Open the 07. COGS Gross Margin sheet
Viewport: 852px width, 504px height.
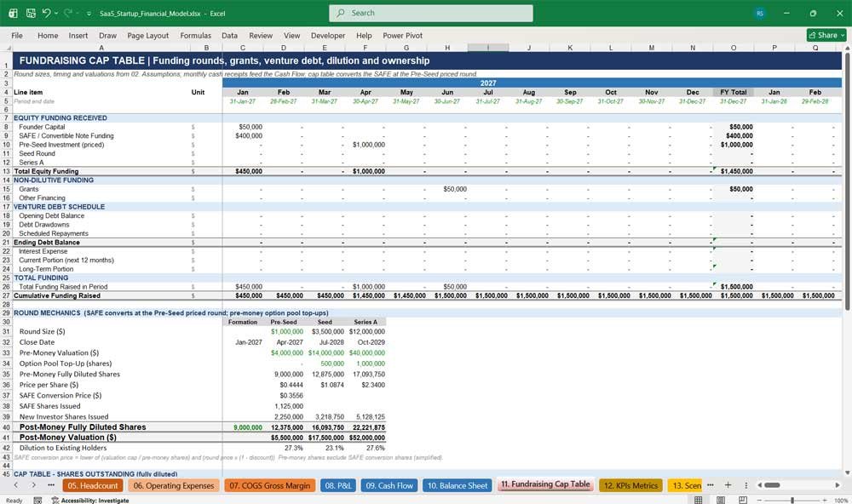269,485
